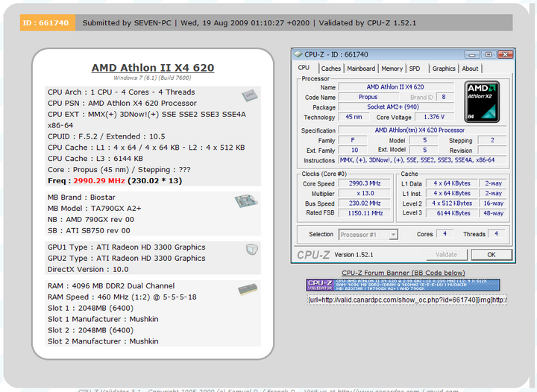The height and width of the screenshot is (392, 537).
Task: Click the L1 Data value 4 x 64 KBytes
Action: [x=452, y=183]
